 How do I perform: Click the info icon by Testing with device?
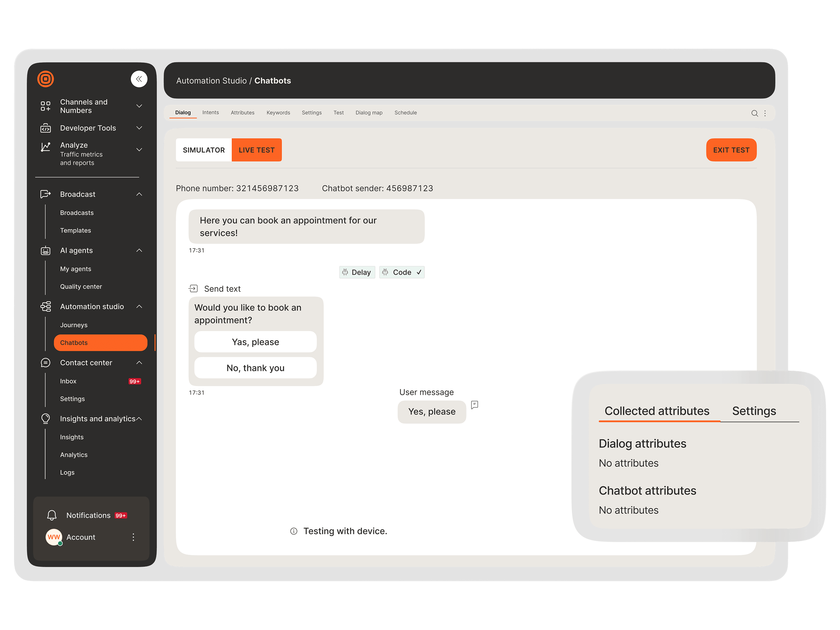pos(294,531)
